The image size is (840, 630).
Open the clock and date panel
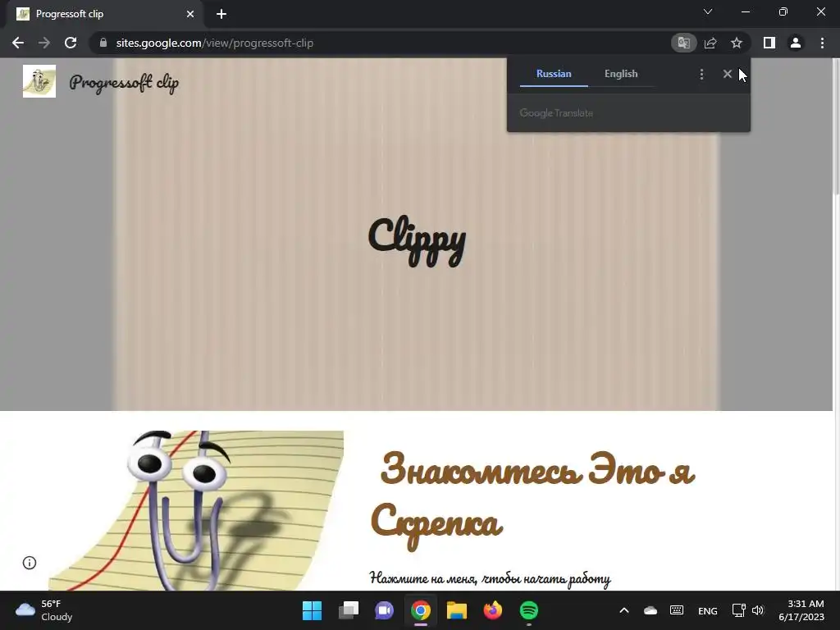801,610
